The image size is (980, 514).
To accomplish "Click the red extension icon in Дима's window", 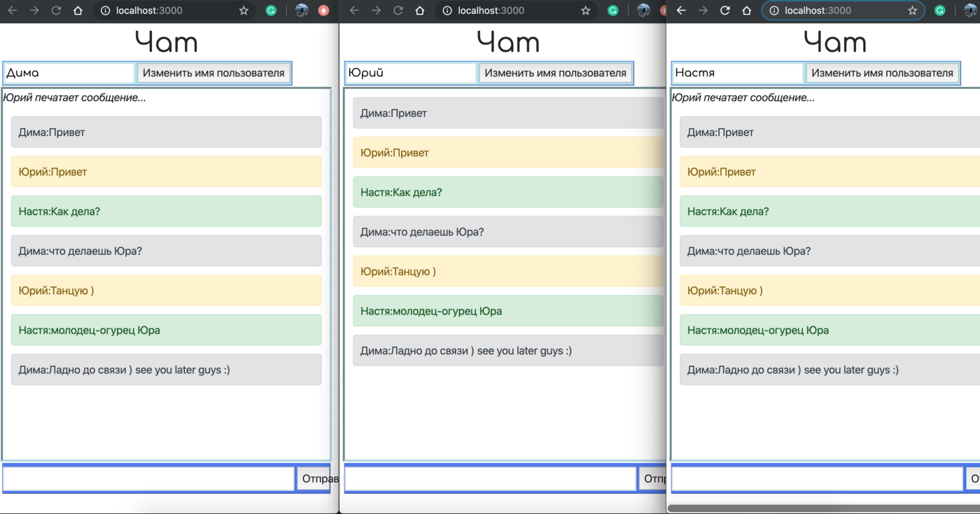I will coord(323,11).
